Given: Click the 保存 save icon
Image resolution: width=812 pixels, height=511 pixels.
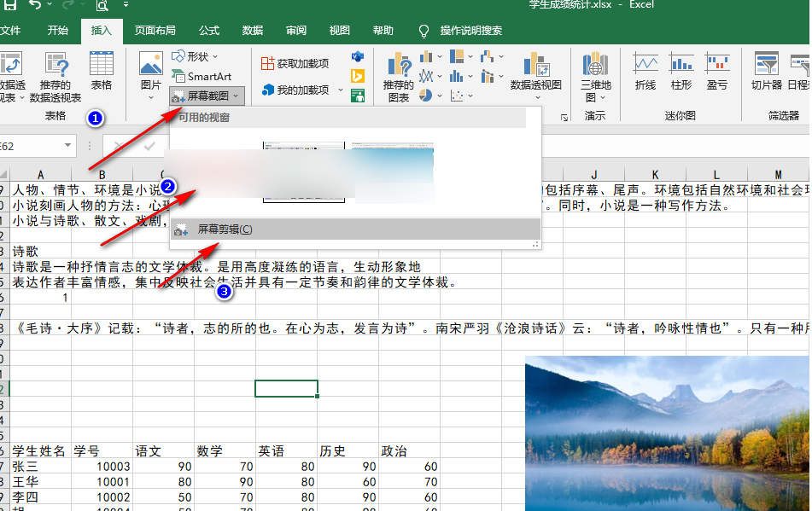Looking at the screenshot, I should point(8,5).
